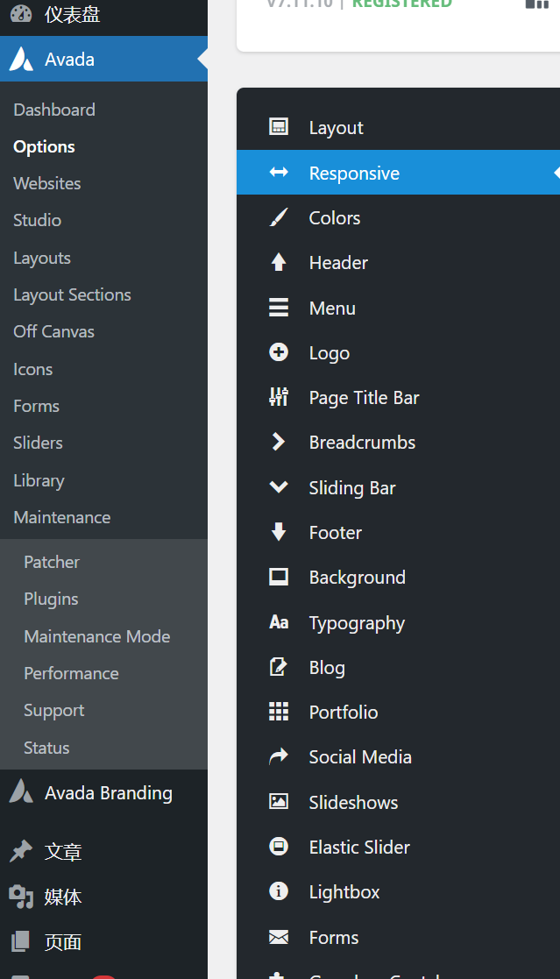
Task: Open Avada Branding menu item
Action: click(x=108, y=793)
